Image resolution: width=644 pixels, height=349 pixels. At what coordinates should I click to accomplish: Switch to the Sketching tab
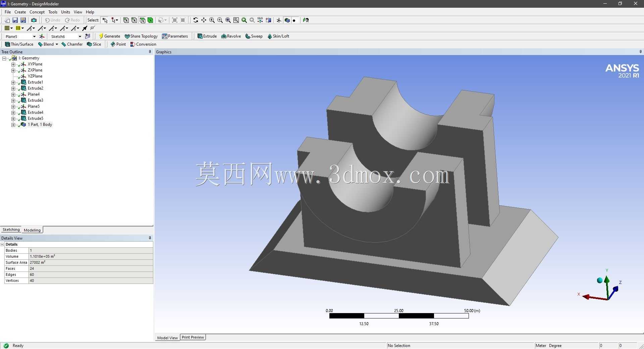pos(11,230)
